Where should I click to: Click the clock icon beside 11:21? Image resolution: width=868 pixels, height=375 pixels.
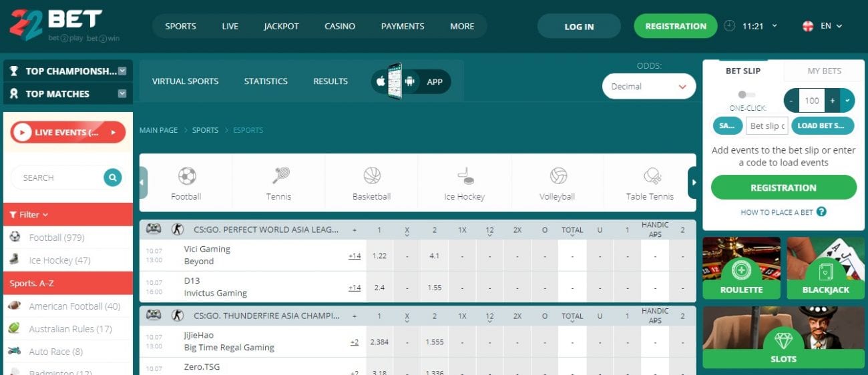730,26
